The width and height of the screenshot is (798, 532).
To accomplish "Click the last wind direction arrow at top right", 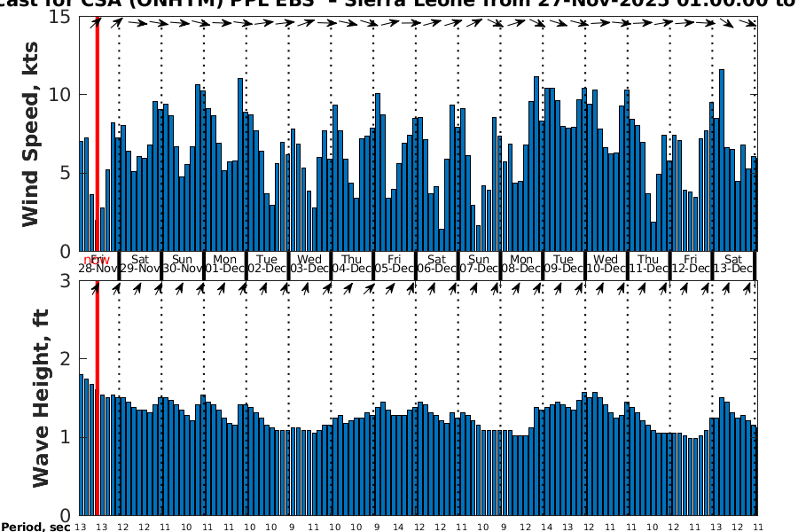I will point(753,24).
